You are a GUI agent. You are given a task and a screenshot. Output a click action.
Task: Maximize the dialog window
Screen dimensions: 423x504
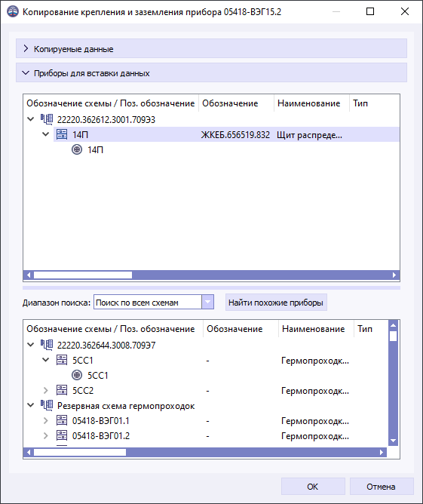(x=370, y=11)
